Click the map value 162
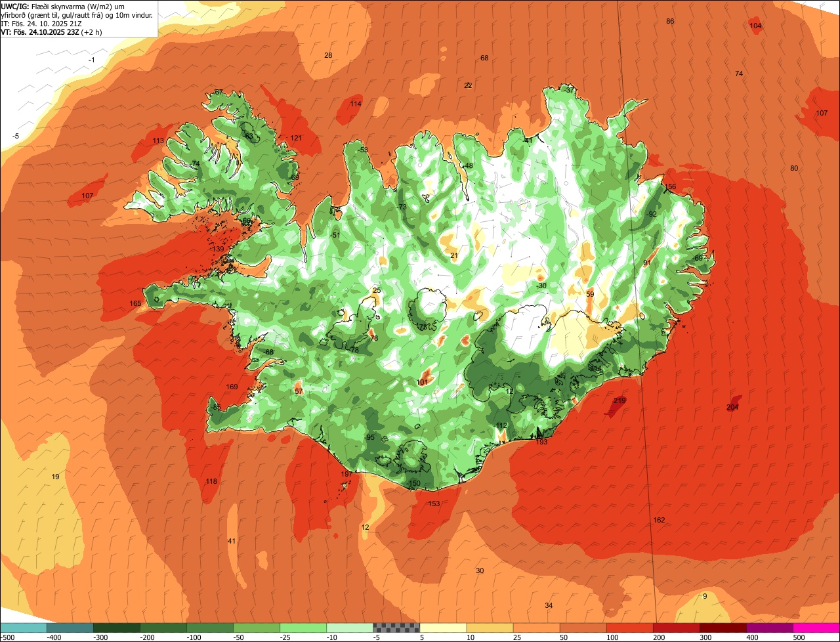 click(x=659, y=520)
